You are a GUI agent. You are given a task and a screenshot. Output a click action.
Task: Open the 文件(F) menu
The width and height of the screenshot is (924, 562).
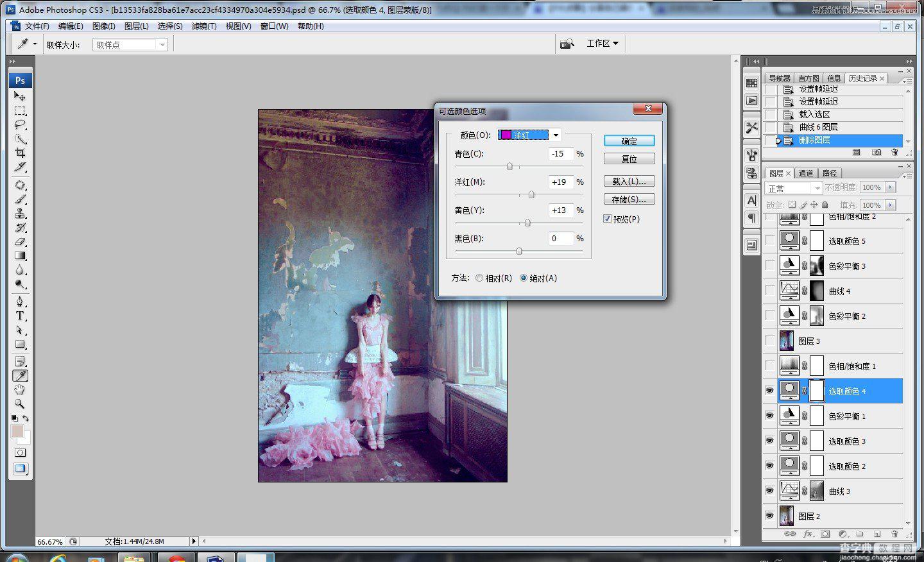37,26
